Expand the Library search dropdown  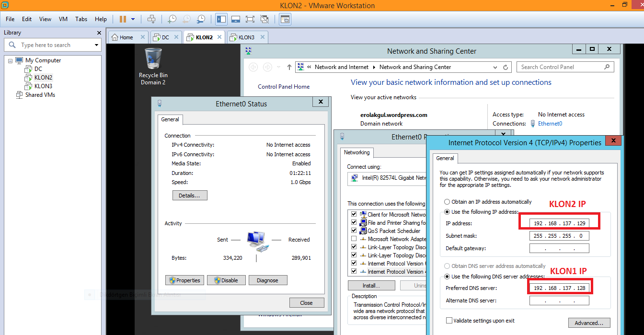click(96, 45)
